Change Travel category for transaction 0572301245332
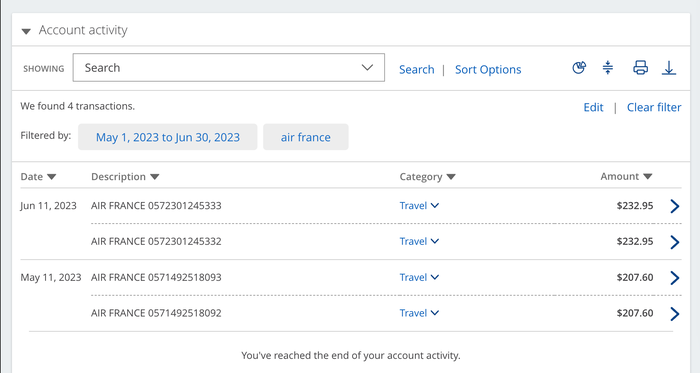Image resolution: width=700 pixels, height=373 pixels. (x=419, y=241)
